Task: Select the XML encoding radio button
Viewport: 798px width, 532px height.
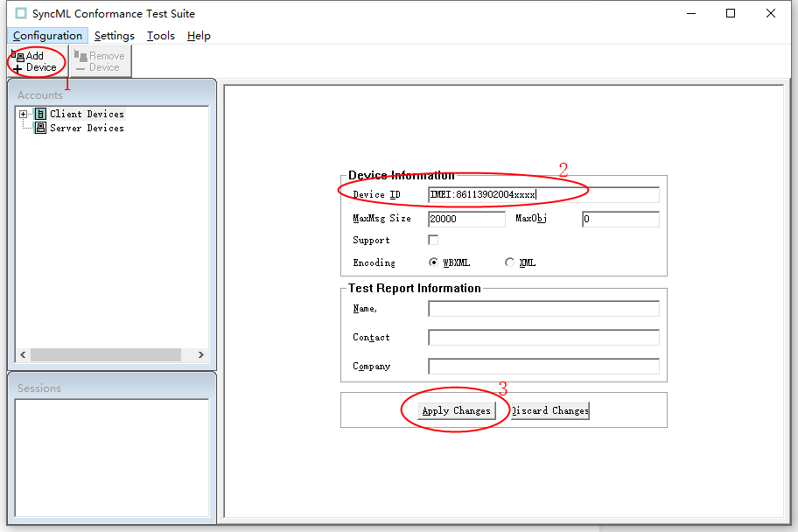Action: pos(509,262)
